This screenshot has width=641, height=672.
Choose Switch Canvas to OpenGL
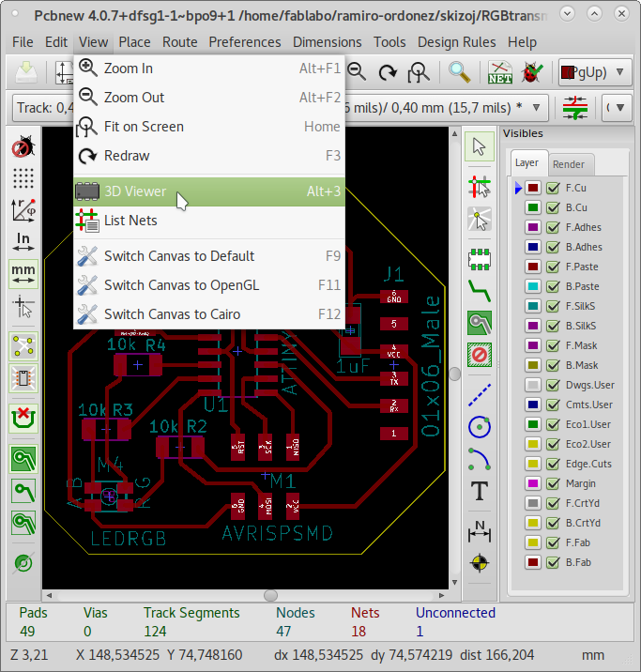(x=209, y=285)
